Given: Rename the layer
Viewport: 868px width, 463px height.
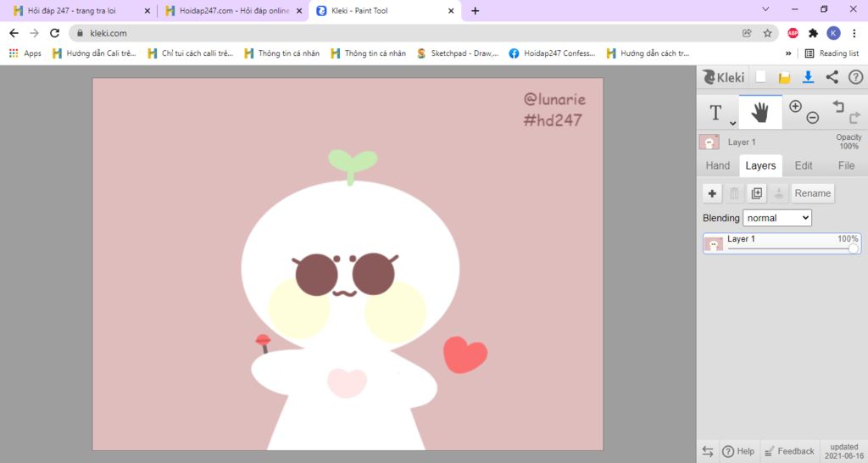Looking at the screenshot, I should click(x=813, y=193).
